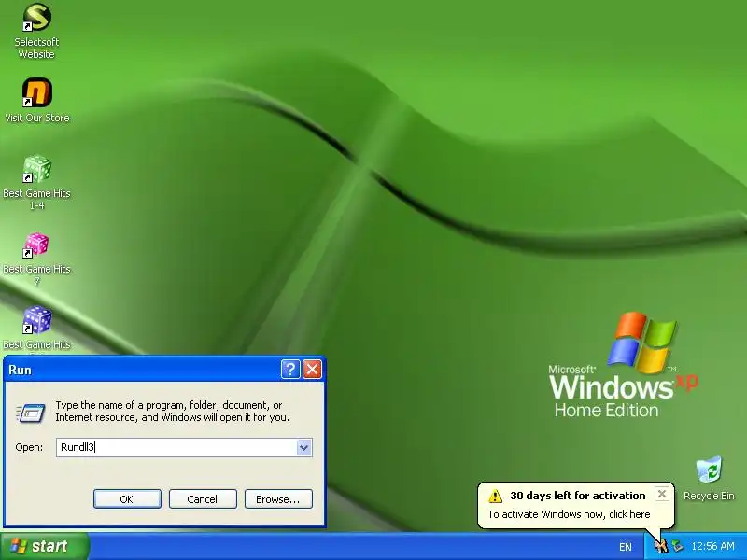This screenshot has height=560, width=747.
Task: Expand the Open field history dropdown
Action: coord(304,448)
